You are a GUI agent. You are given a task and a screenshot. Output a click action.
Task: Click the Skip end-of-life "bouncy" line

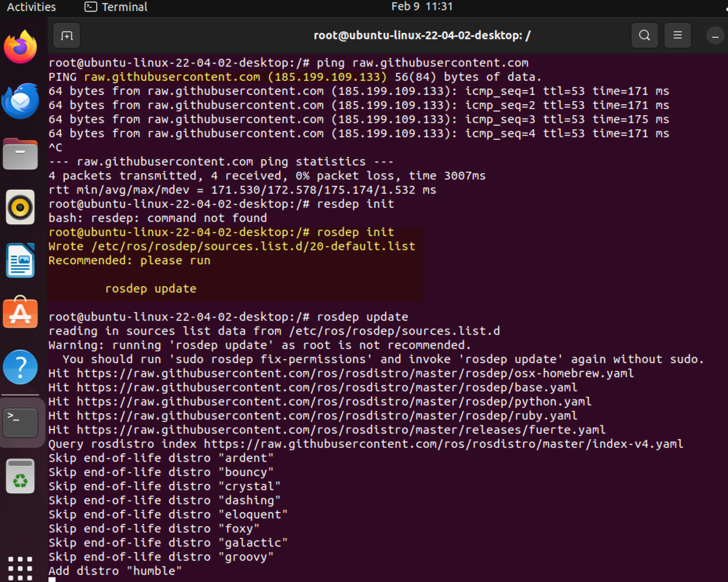click(161, 472)
